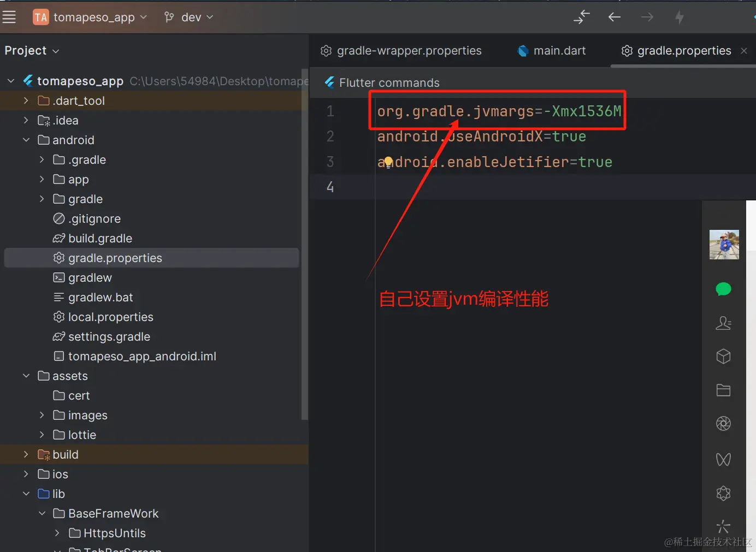Click the butterfly-shaped icon in sidebar
The image size is (756, 552).
(723, 459)
